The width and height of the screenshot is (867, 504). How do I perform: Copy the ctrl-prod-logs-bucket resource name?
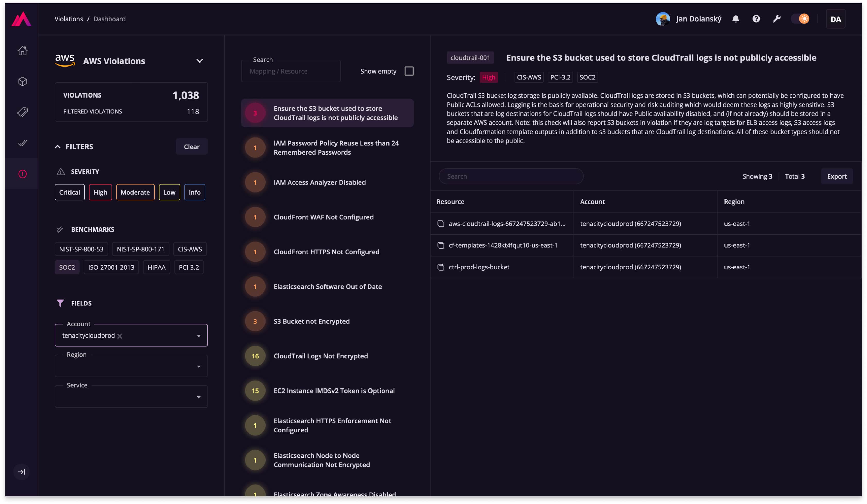(x=440, y=267)
